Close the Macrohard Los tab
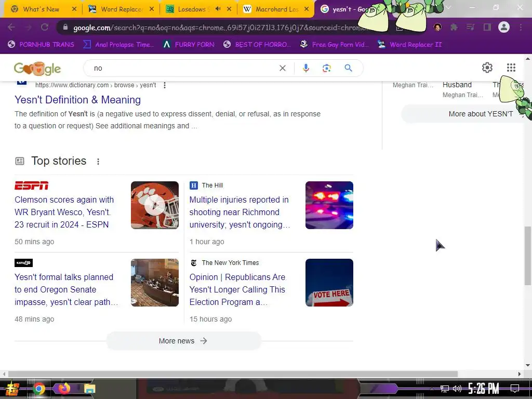 tap(307, 9)
